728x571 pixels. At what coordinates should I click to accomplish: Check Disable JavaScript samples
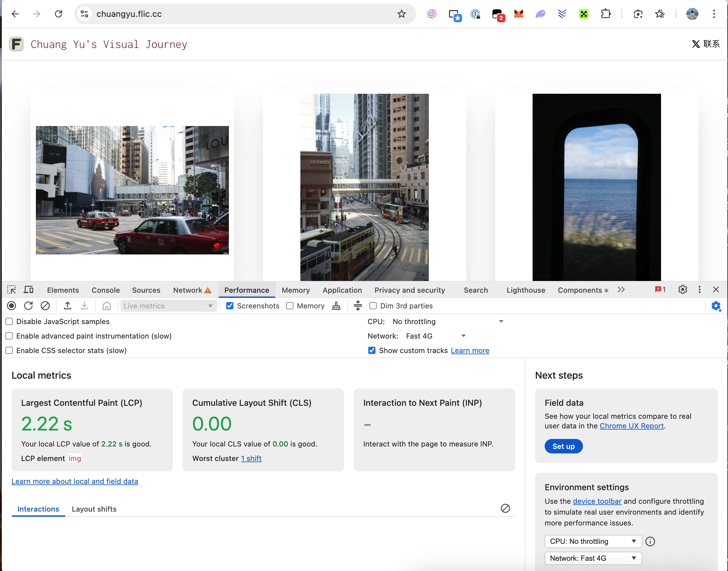pos(9,322)
